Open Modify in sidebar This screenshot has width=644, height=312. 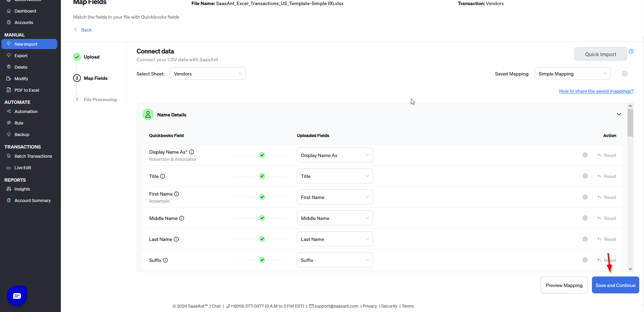[x=21, y=79]
